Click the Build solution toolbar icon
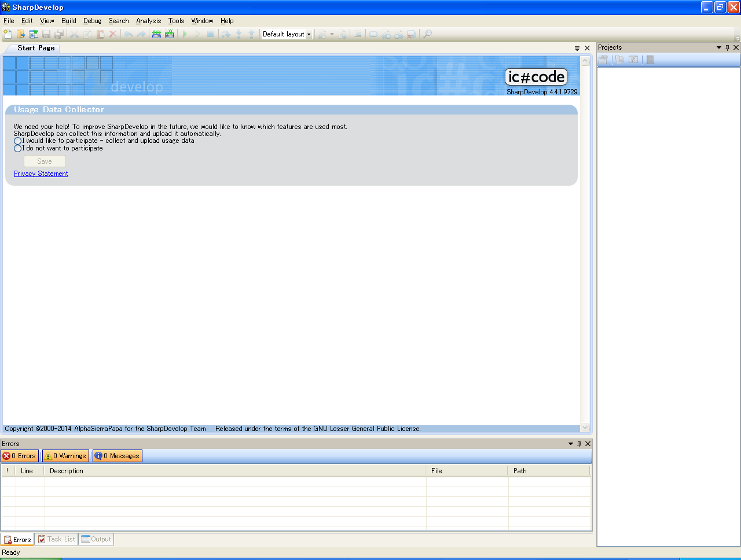Screen dimensions: 741x560 156,34
